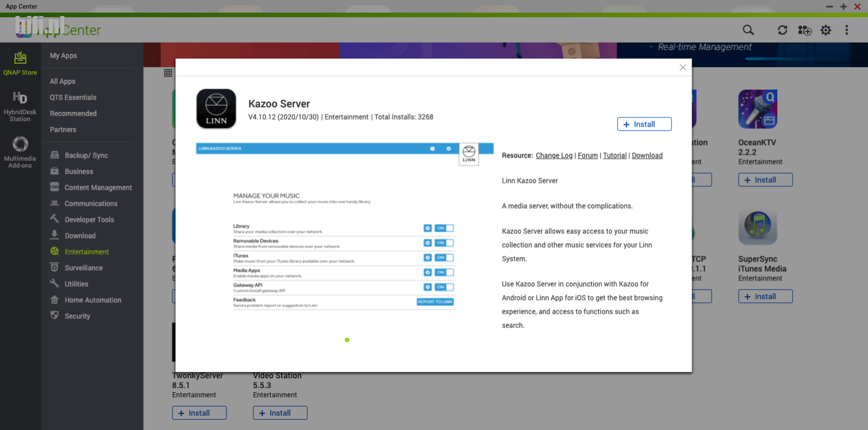Open the Download resource link

[647, 156]
